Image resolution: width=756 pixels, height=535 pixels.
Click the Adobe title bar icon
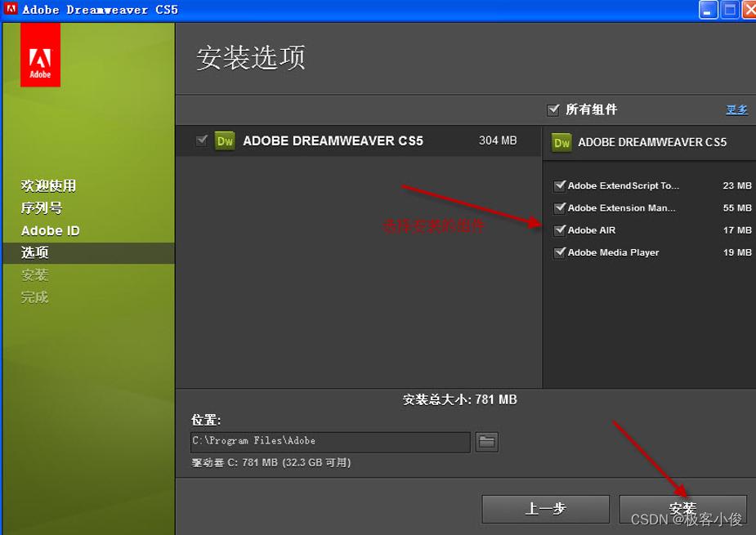click(11, 9)
